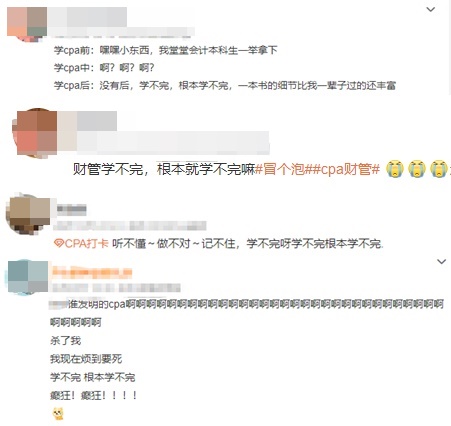Click the third crying emoji
Image resolution: width=451 pixels, height=426 pixels.
(x=439, y=169)
